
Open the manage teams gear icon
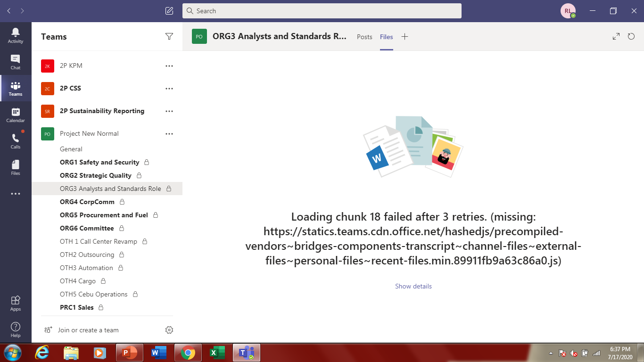pyautogui.click(x=169, y=330)
